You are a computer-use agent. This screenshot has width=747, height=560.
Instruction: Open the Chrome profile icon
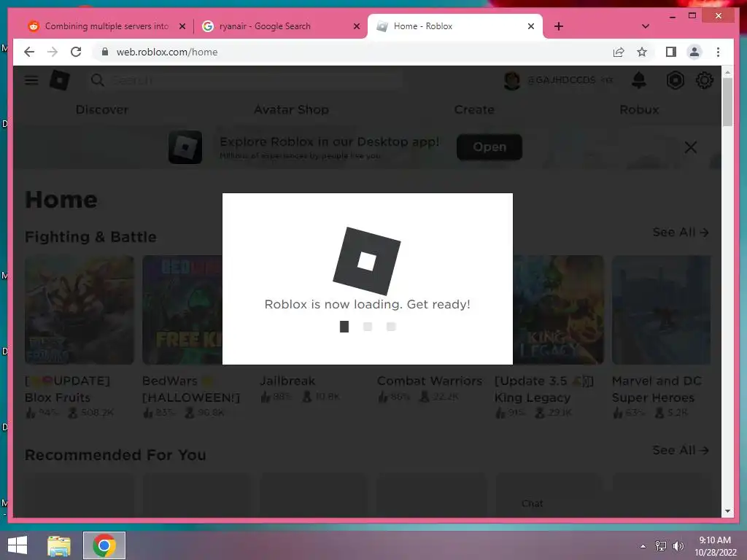694,52
